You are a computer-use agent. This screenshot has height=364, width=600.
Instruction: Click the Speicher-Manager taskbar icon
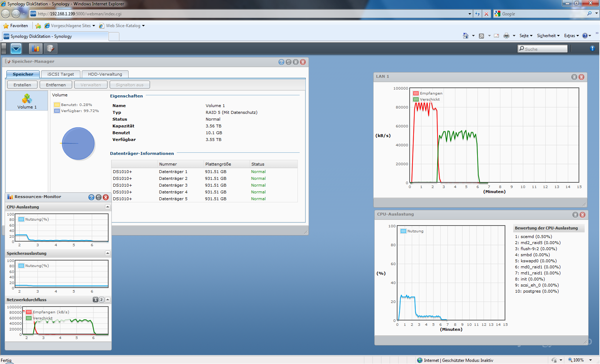click(50, 49)
